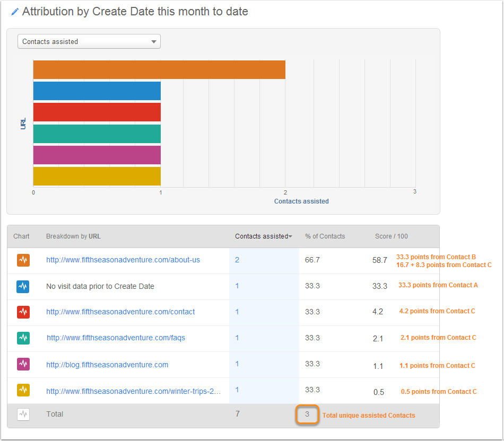Click the Total row label
Image resolution: width=504 pixels, height=441 pixels.
point(55,414)
